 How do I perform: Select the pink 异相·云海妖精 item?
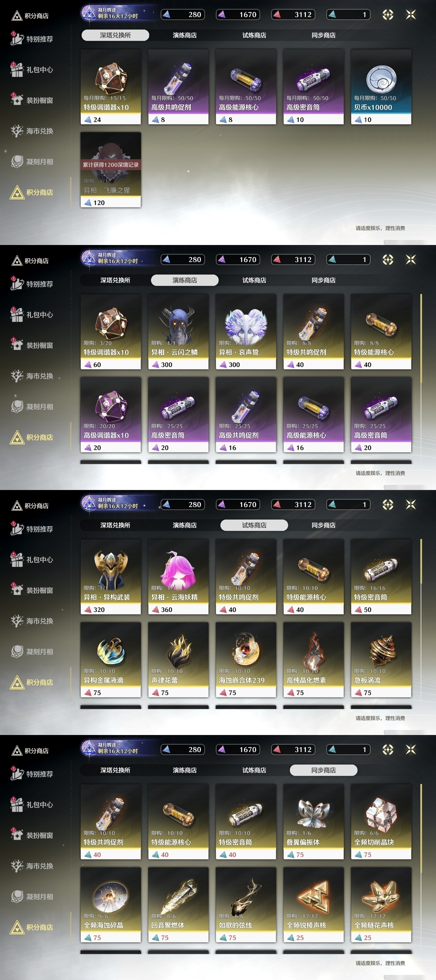(178, 577)
